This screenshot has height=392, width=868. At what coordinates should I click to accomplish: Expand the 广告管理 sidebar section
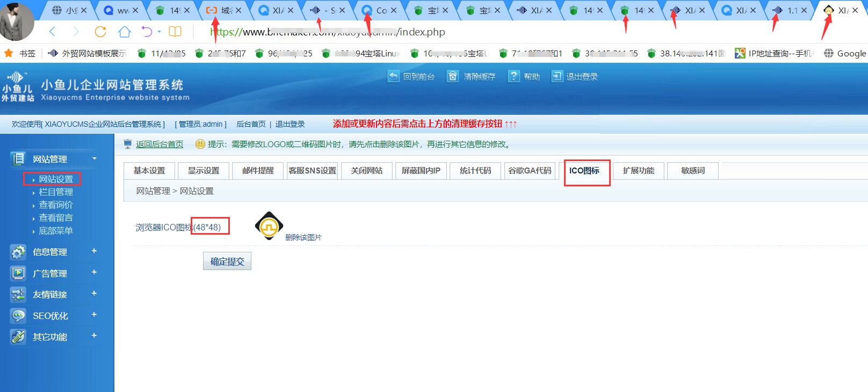tap(94, 272)
